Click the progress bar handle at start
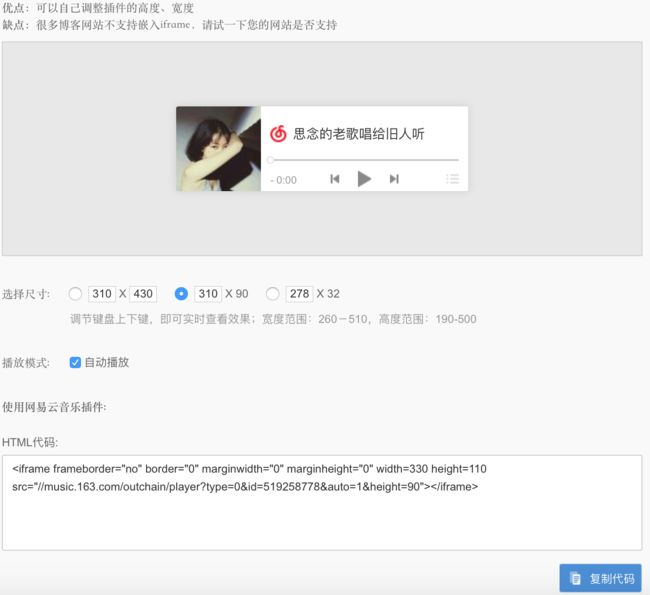The height and width of the screenshot is (595, 650). [270, 160]
